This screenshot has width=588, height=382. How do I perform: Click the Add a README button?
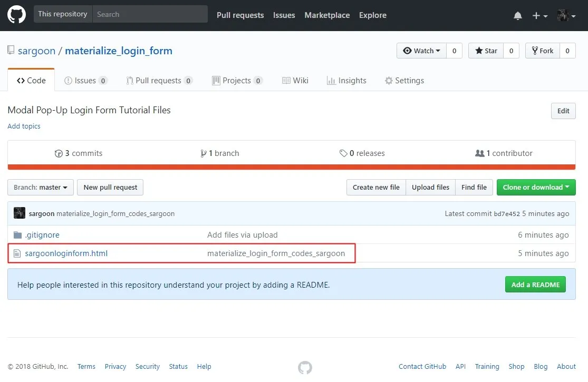[x=535, y=285]
